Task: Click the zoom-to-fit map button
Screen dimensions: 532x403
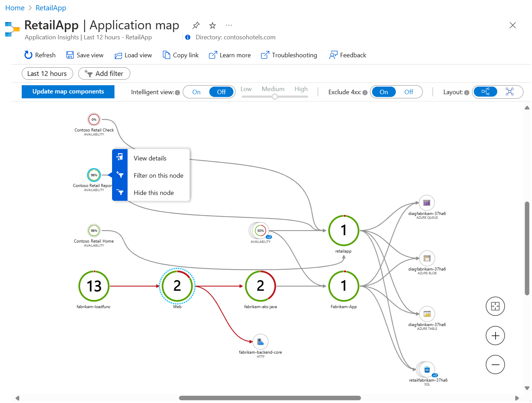Action: (x=495, y=306)
